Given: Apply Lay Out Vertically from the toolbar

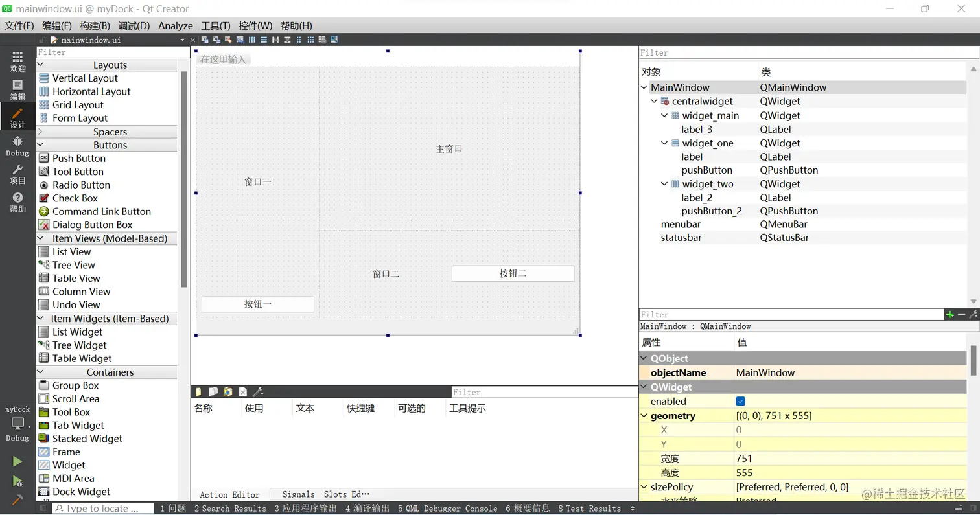Looking at the screenshot, I should [x=264, y=40].
